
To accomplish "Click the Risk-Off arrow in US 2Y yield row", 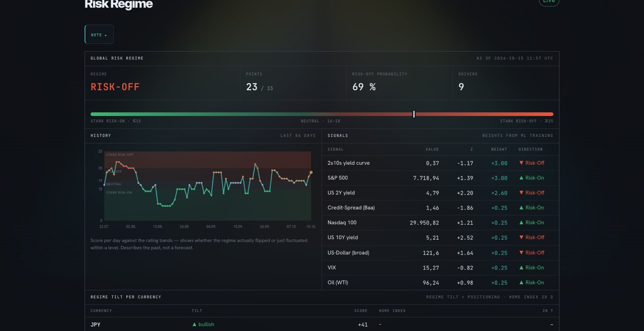I will (521, 193).
